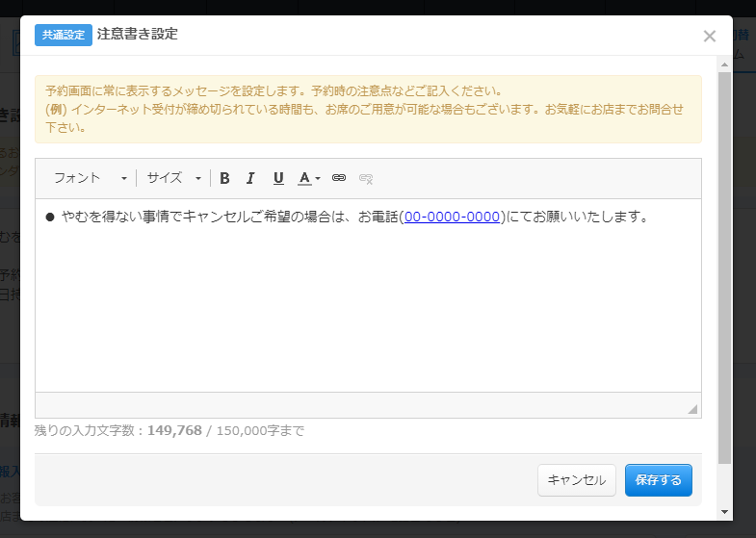The width and height of the screenshot is (756, 538).
Task: Click the blue 保存する button
Action: click(658, 480)
